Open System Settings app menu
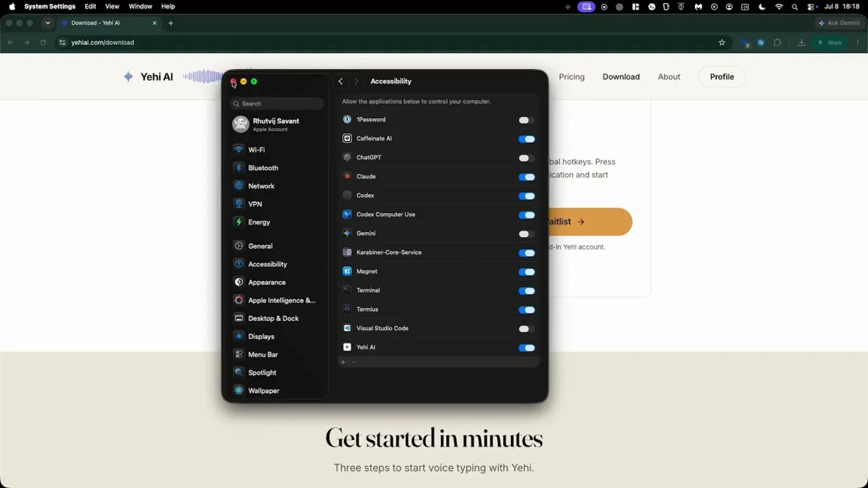 [50, 7]
